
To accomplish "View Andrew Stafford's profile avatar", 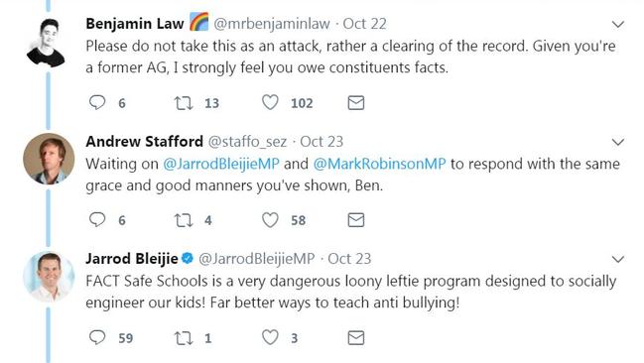I will coord(49,159).
